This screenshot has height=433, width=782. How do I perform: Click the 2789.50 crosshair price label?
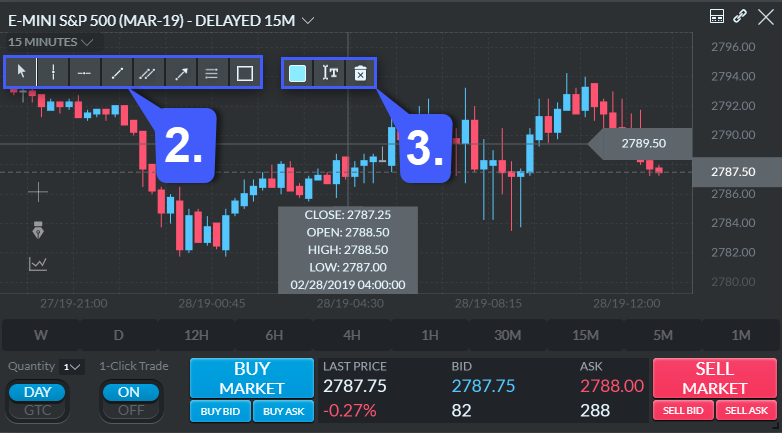643,144
